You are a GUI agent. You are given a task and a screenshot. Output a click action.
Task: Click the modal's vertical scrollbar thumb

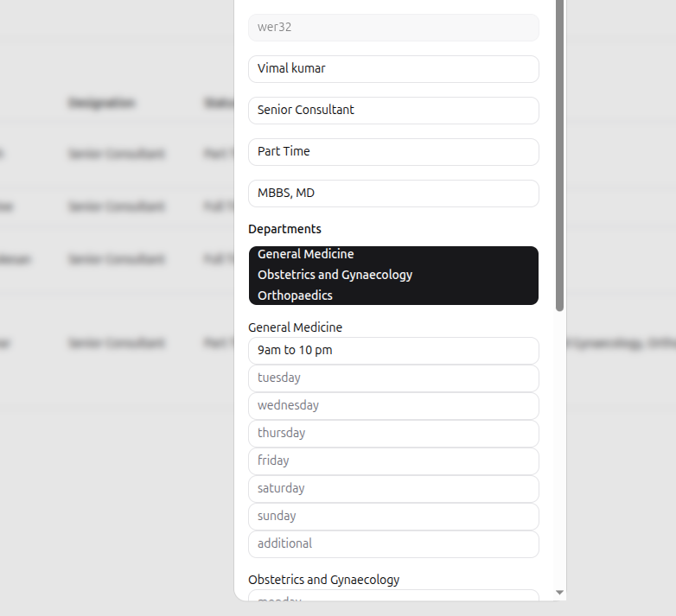pyautogui.click(x=560, y=156)
